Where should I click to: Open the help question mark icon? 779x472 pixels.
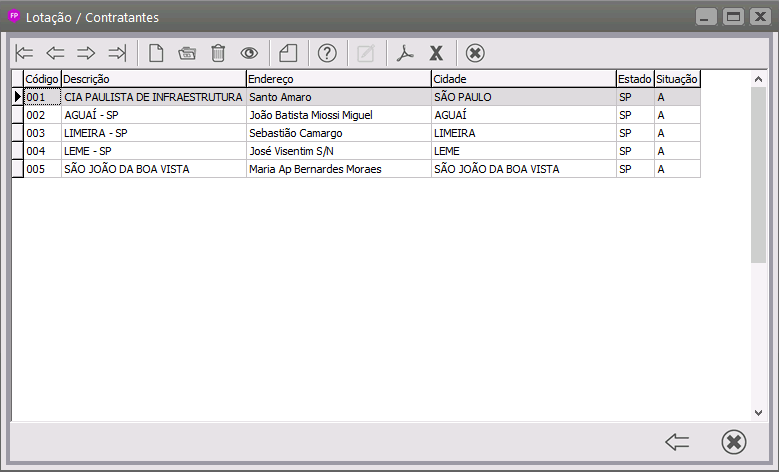(x=326, y=53)
